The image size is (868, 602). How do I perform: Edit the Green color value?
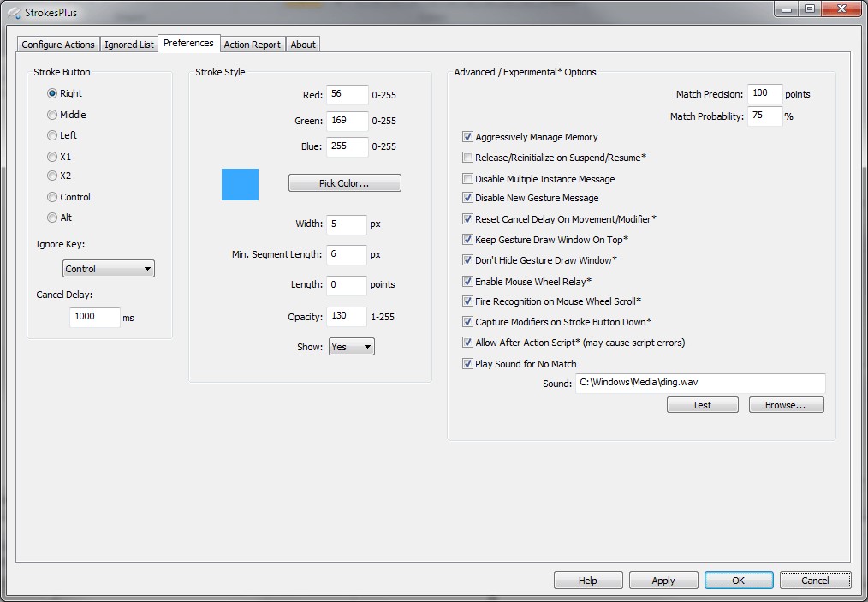[347, 121]
